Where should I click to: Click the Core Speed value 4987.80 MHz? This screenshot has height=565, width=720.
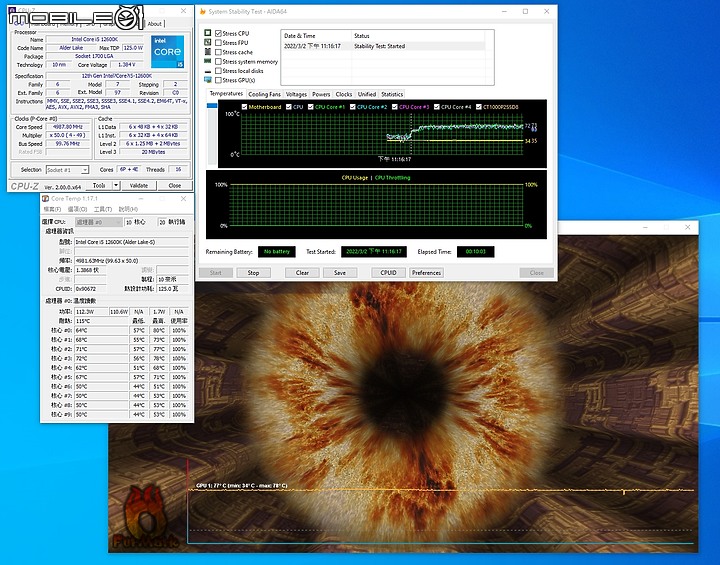(68, 127)
